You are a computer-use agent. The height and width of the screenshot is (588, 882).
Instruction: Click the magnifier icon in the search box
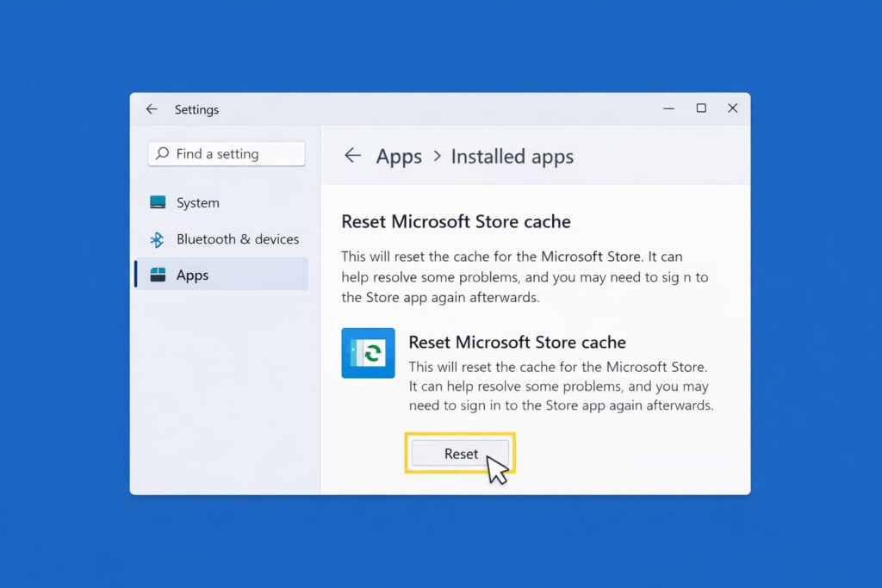click(162, 154)
